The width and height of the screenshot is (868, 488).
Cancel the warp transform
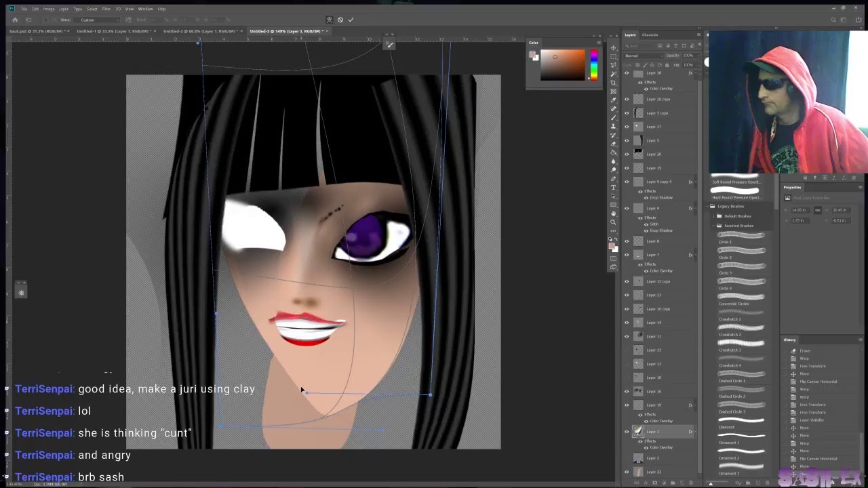tap(340, 20)
